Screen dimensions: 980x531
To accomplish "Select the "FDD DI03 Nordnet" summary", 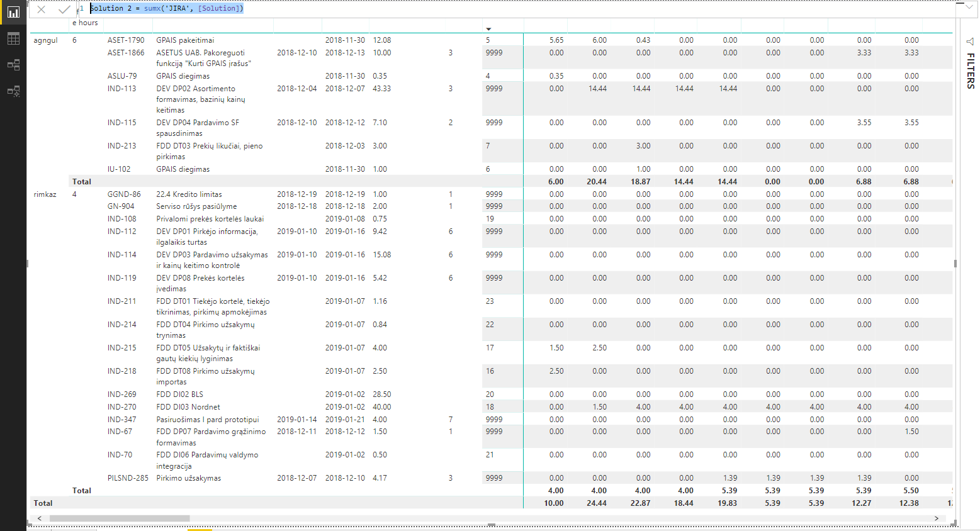I will point(188,407).
